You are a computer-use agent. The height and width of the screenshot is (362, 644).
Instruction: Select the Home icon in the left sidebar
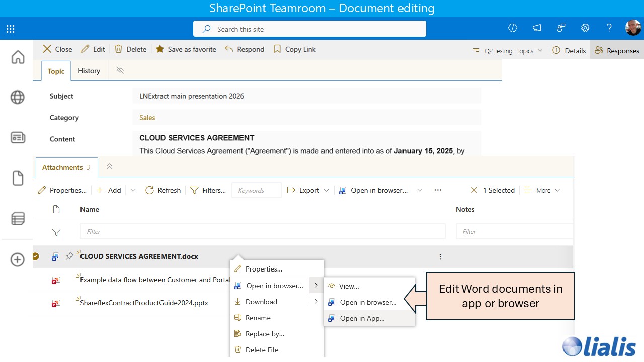click(x=17, y=57)
